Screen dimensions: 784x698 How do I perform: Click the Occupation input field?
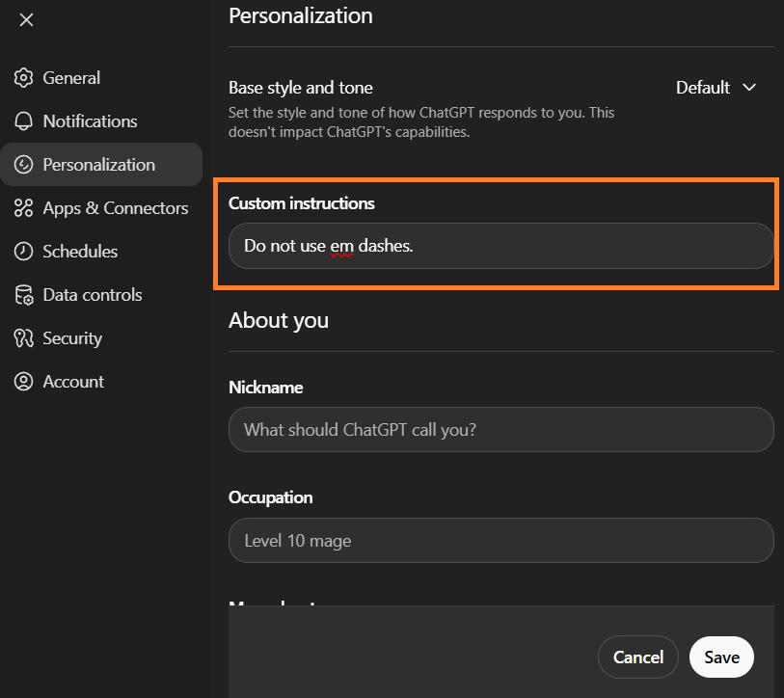[x=501, y=541]
